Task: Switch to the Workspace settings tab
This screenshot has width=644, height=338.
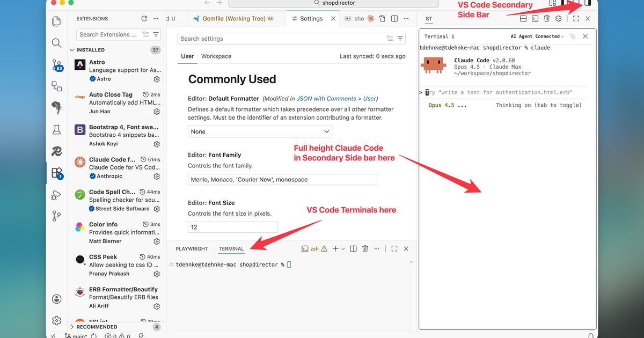Action: [x=216, y=56]
